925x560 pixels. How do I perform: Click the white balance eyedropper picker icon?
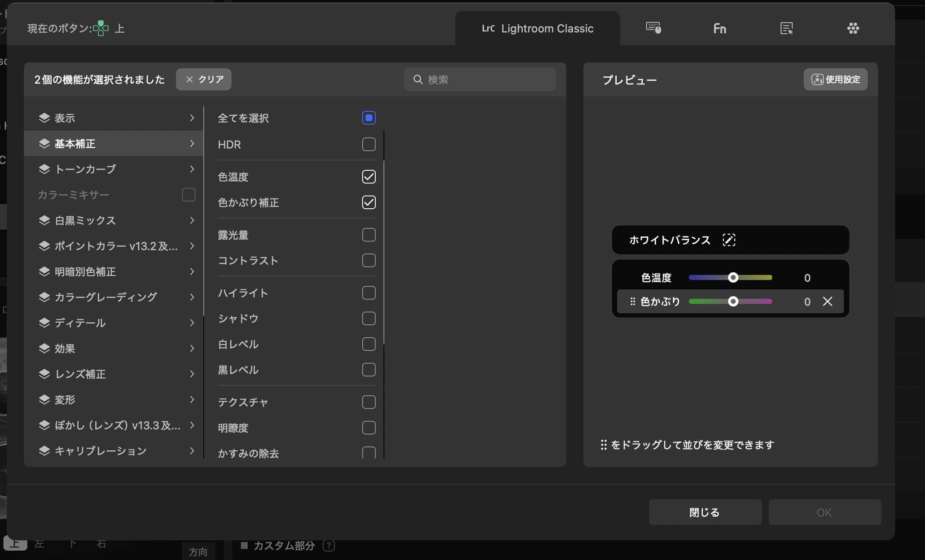[729, 240]
